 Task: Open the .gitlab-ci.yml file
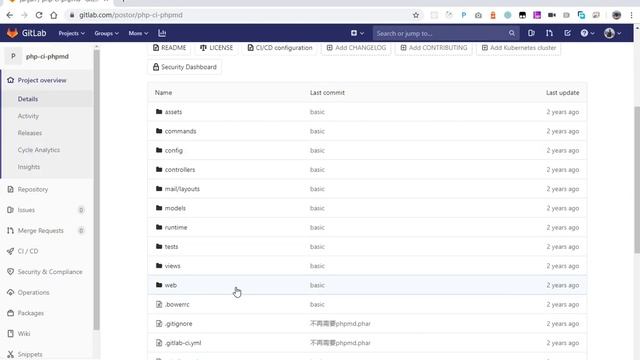click(x=183, y=343)
